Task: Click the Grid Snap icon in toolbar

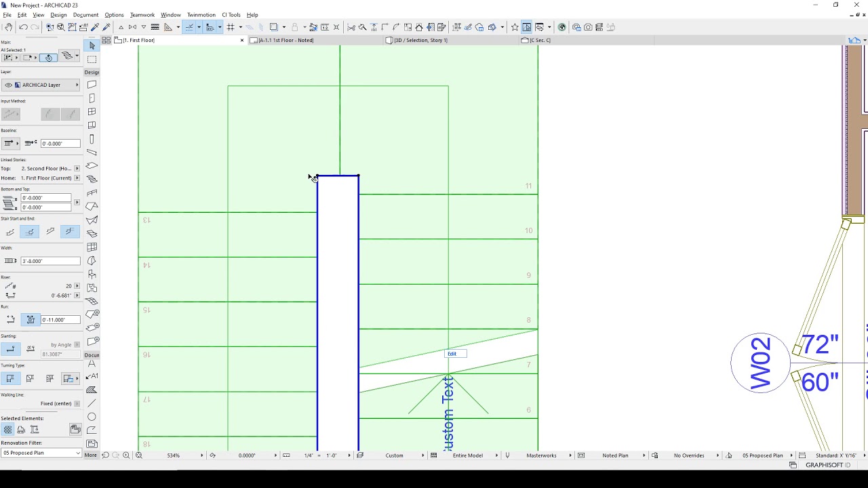Action: click(x=231, y=27)
